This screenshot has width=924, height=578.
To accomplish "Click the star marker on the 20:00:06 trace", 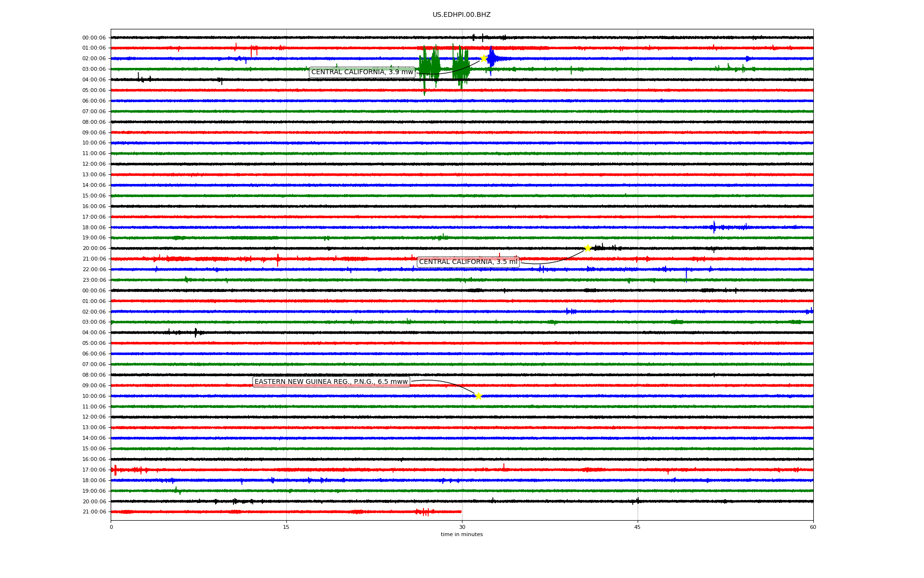I will click(x=588, y=248).
